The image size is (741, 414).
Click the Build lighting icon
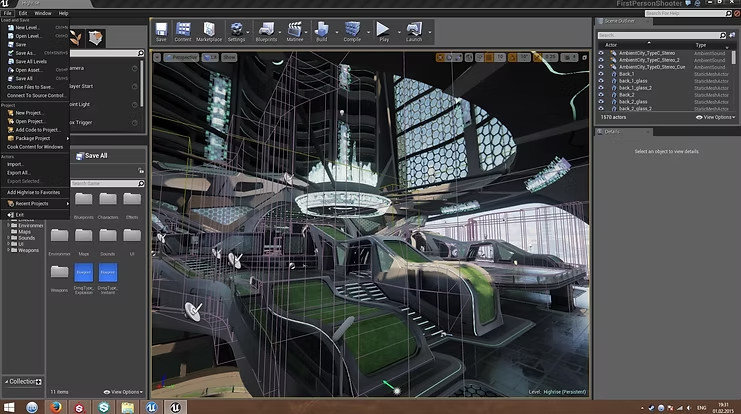324,31
